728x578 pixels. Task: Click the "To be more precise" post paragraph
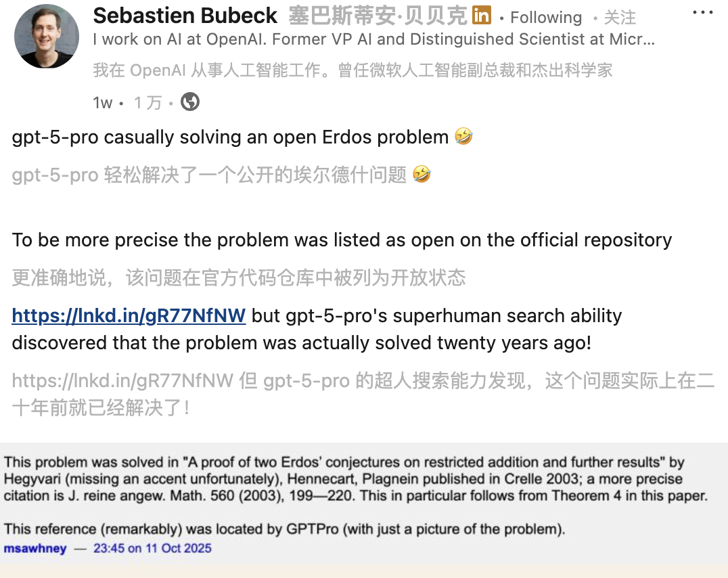tap(342, 240)
